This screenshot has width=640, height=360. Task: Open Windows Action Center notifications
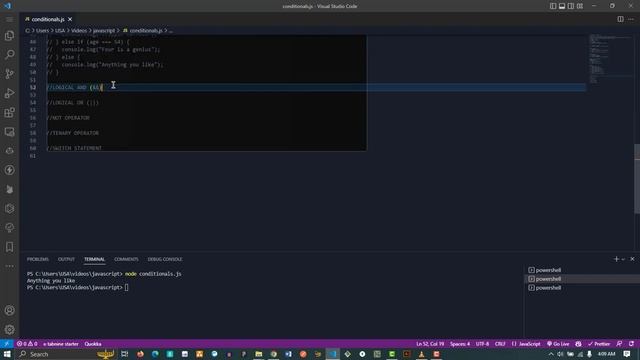coord(627,354)
